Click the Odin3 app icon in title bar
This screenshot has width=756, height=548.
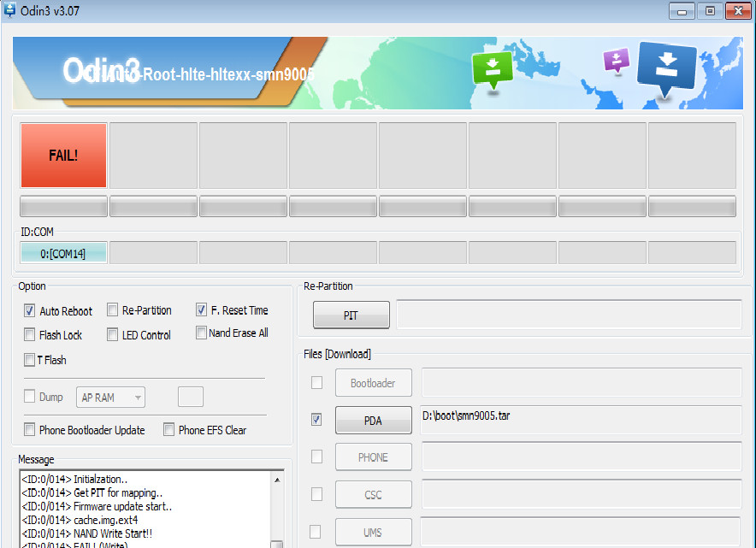coord(9,9)
